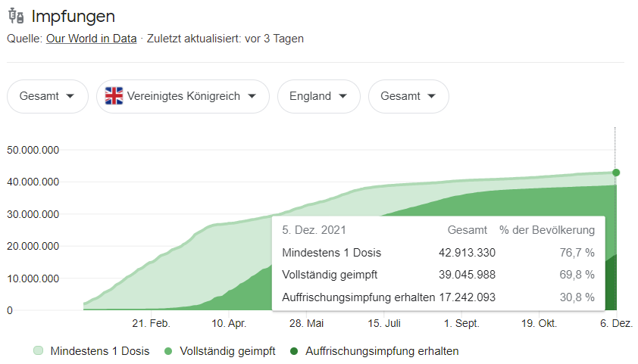Toggle the Vollständig geimpft legend label
638x364 pixels.
click(227, 351)
